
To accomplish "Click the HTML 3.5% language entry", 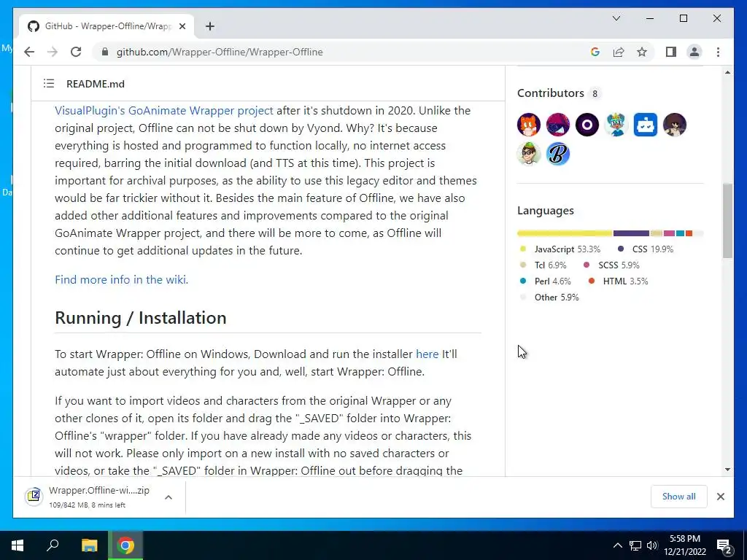I will pyautogui.click(x=619, y=281).
